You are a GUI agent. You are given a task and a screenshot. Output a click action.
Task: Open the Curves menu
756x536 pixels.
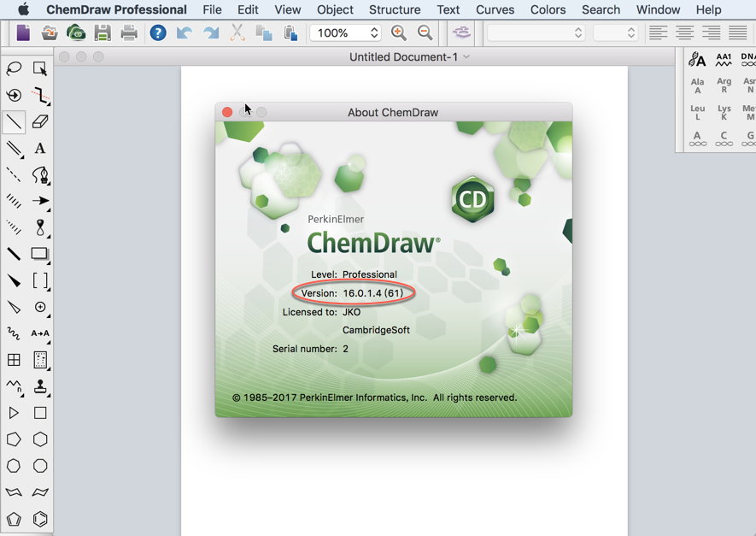tap(495, 9)
